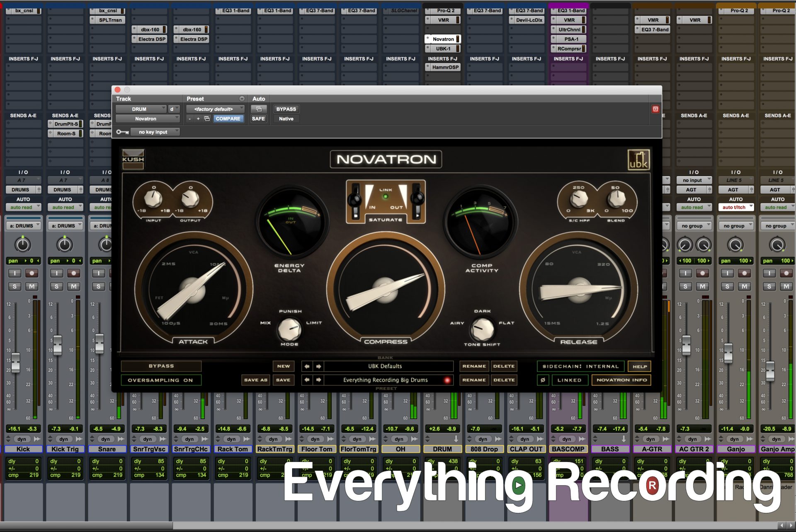Toggle OVERSAMPLING ON switch
The image size is (796, 532).
point(161,380)
